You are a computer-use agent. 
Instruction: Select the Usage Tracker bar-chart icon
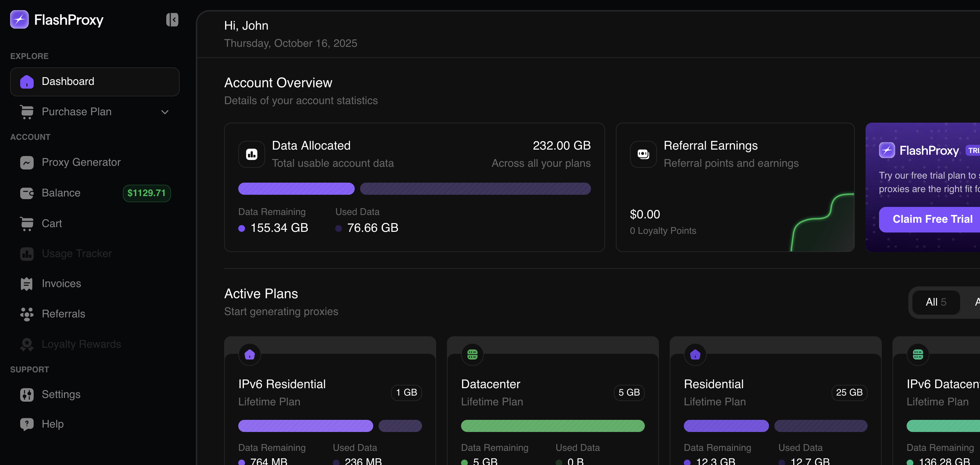[26, 254]
